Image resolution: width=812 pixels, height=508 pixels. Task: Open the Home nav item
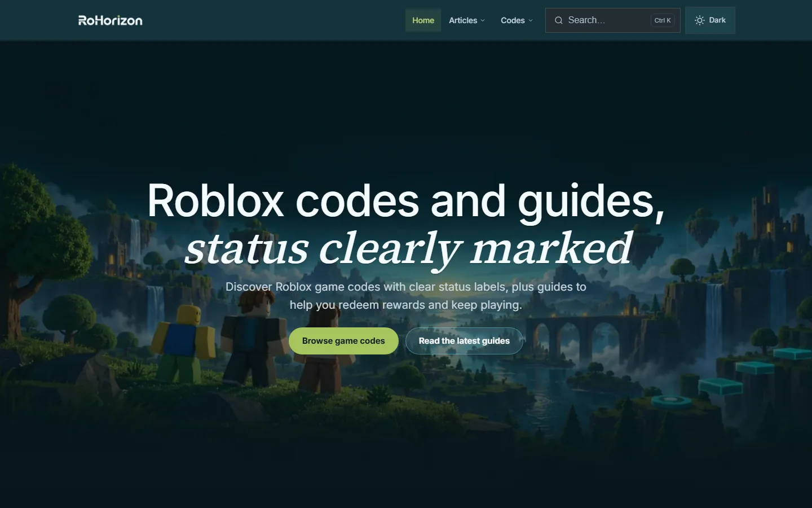(423, 20)
